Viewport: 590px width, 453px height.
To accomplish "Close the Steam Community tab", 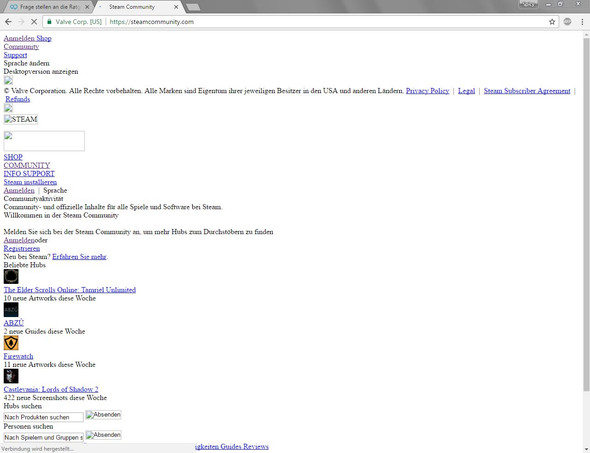I will tap(176, 7).
